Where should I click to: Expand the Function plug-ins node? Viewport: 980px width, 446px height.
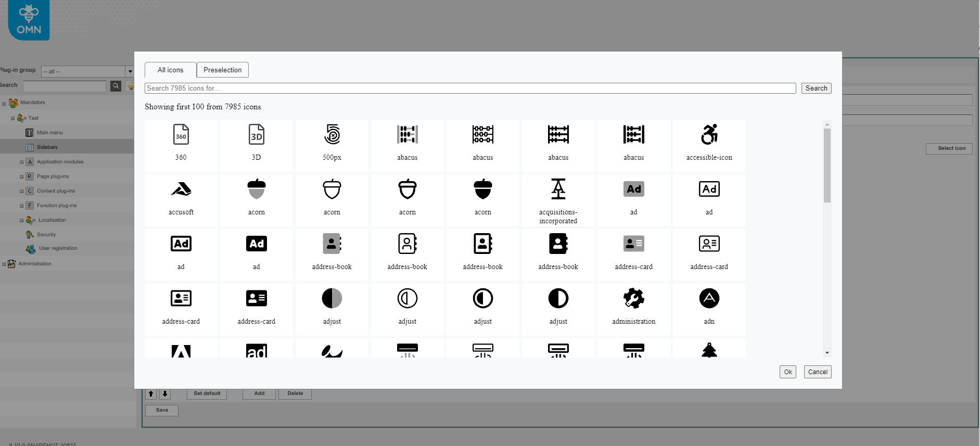click(21, 206)
